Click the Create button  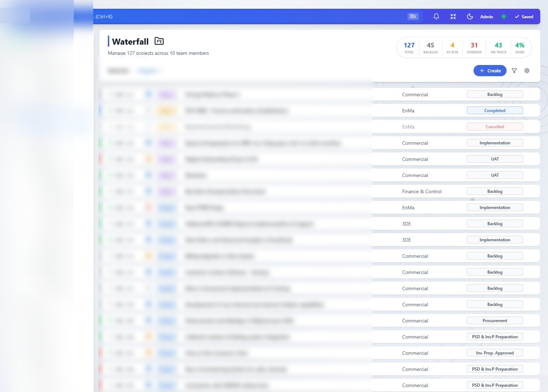tap(490, 71)
